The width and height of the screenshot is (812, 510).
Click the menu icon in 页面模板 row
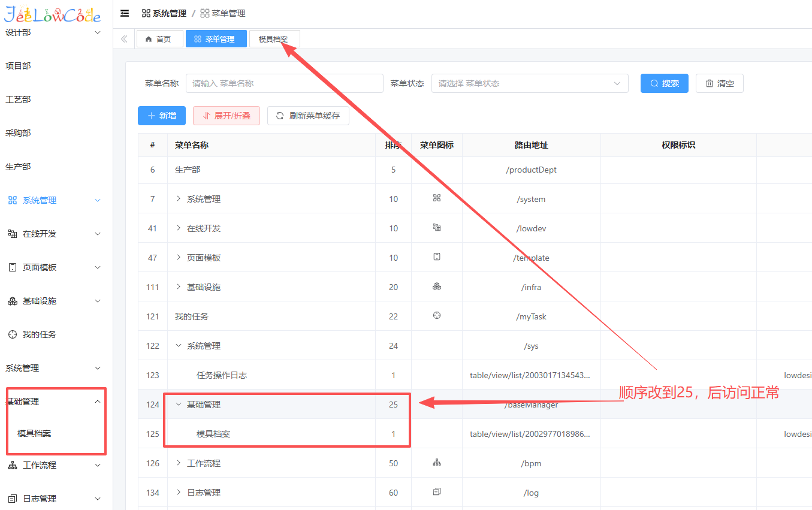coord(437,257)
